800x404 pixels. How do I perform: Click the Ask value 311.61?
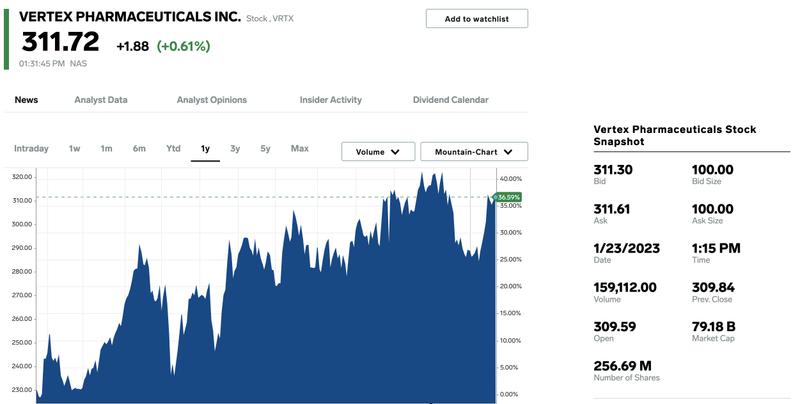612,209
